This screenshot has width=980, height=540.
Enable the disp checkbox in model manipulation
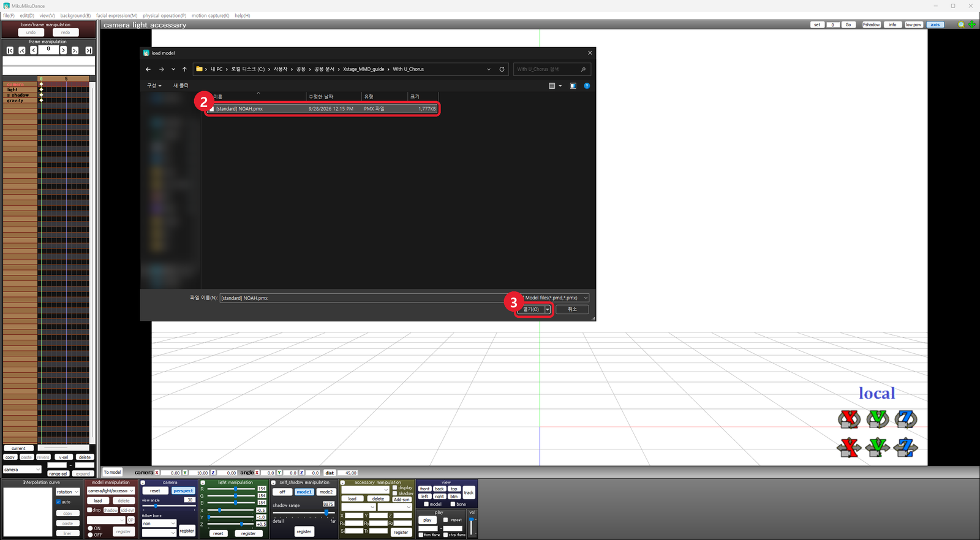pyautogui.click(x=89, y=510)
